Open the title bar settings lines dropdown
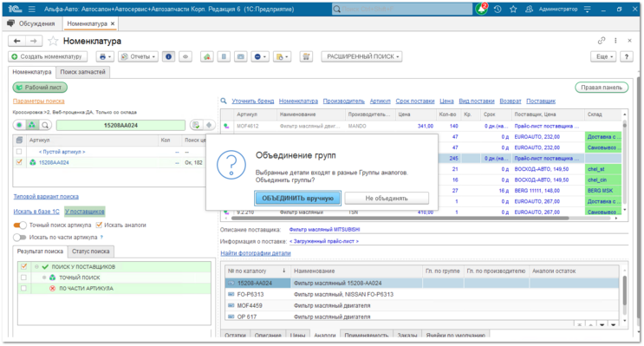Image resolution: width=644 pixels, height=346 pixels. point(588,9)
